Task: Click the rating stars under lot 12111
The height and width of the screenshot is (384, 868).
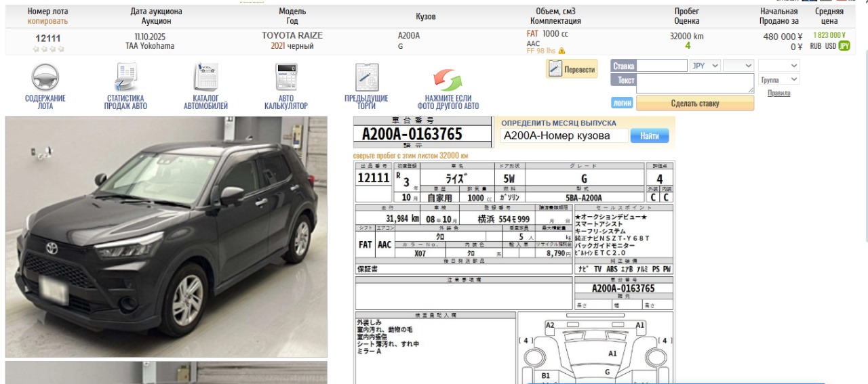Action: coord(49,49)
